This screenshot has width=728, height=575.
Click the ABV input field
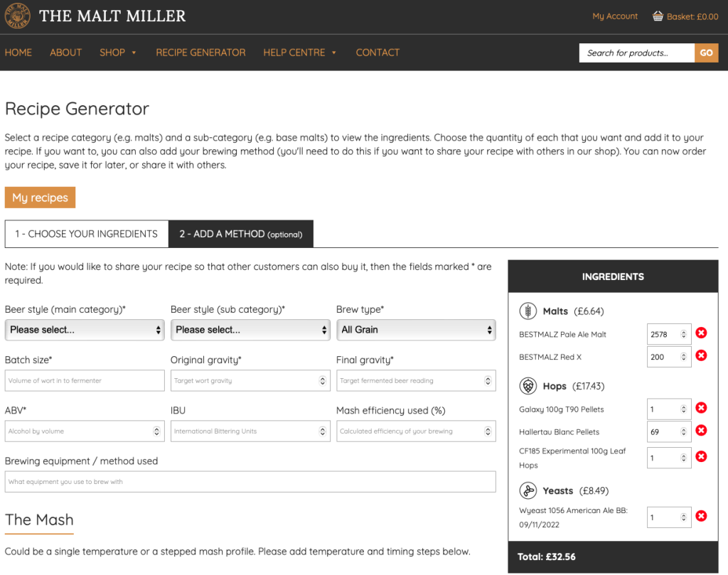click(x=85, y=431)
